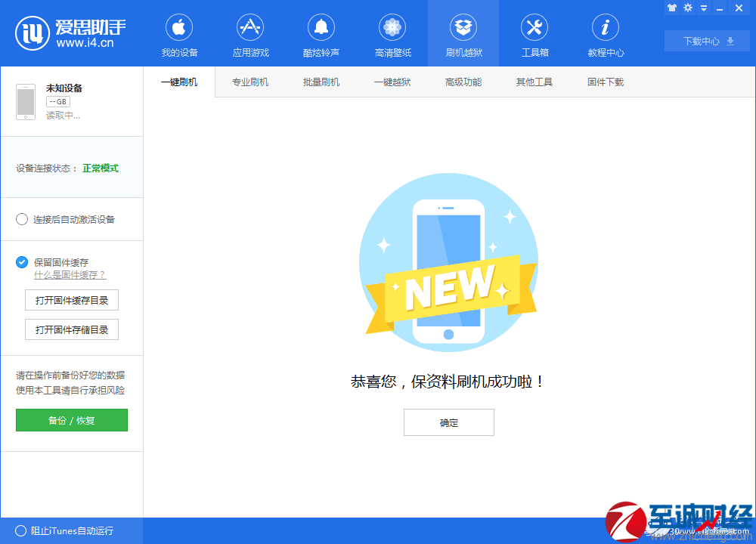Click the skin theme shirt icon
Image resolution: width=756 pixels, height=544 pixels.
[x=671, y=8]
